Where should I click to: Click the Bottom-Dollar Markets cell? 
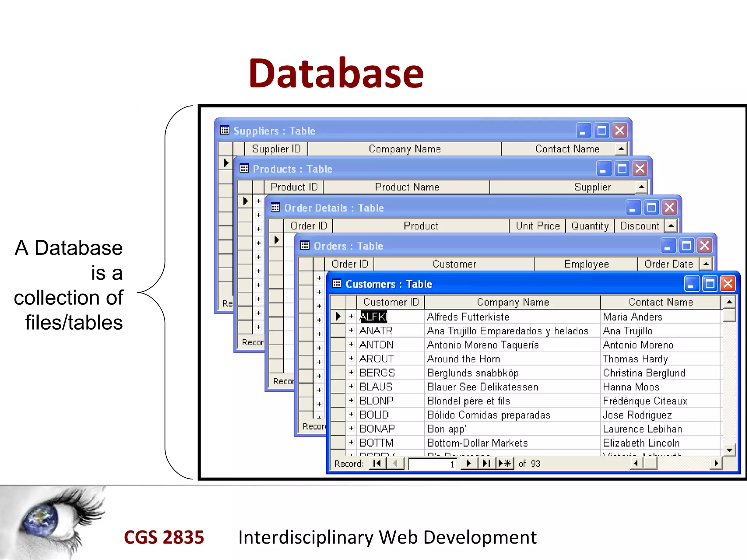[x=512, y=443]
